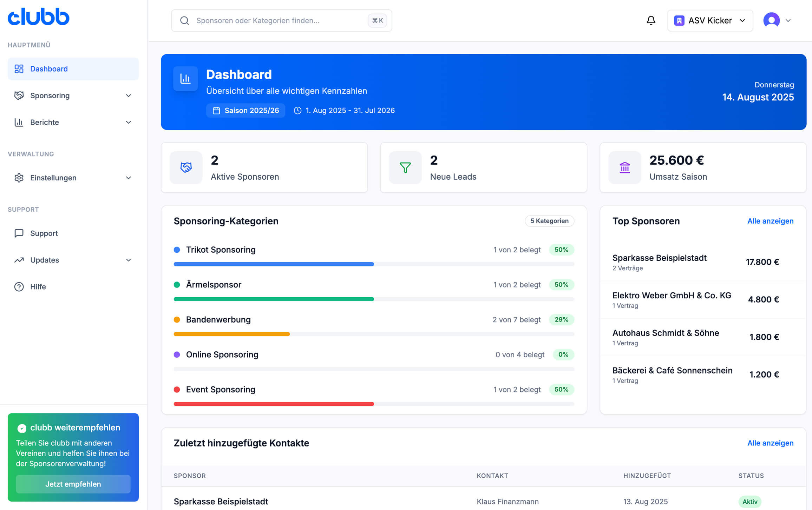Open the Support menu item
The height and width of the screenshot is (510, 812).
(x=44, y=233)
